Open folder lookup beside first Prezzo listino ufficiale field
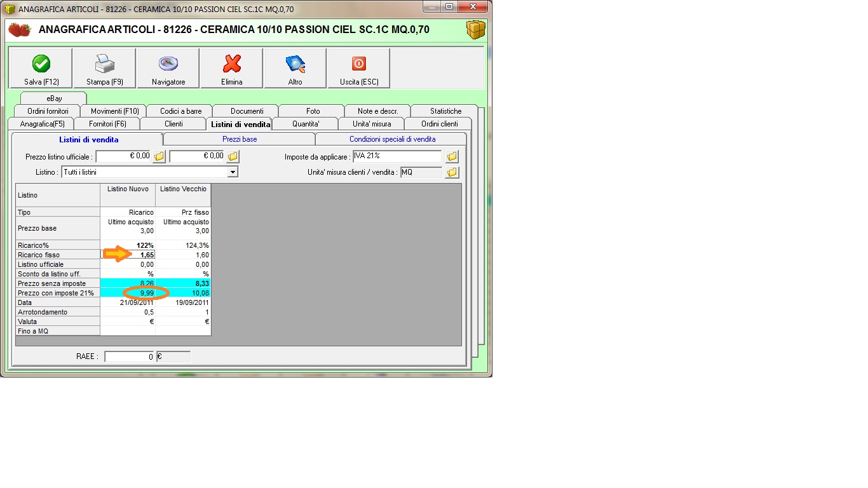The width and height of the screenshot is (868, 488). tap(159, 156)
